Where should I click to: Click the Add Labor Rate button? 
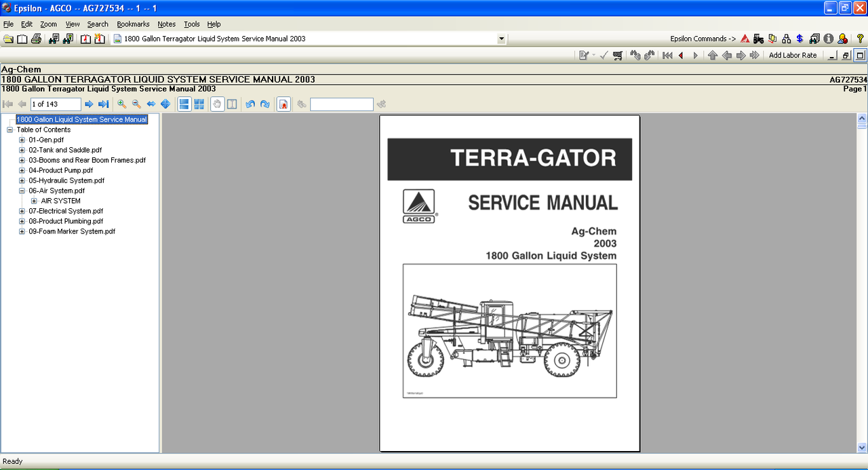point(793,55)
